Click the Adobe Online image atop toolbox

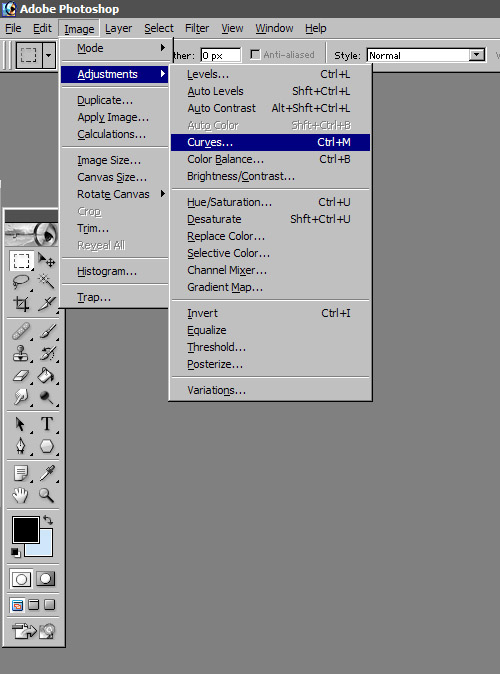pos(32,235)
